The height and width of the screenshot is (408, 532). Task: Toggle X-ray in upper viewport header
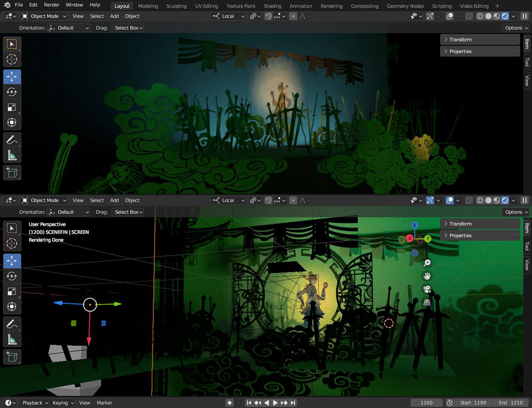[469, 16]
